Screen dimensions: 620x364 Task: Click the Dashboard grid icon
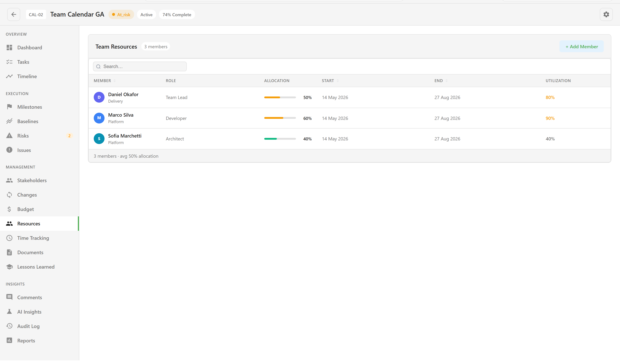(x=9, y=48)
